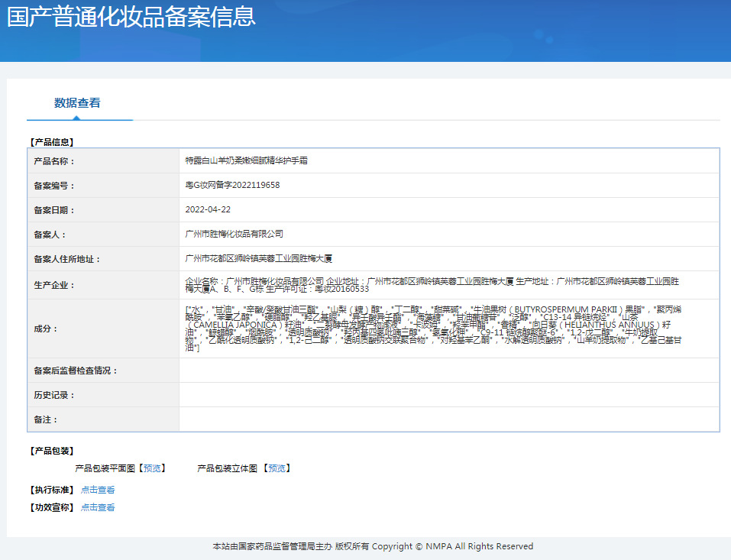The image size is (731, 560).
Task: Click the NMPA copyright footer text
Action: (372, 546)
